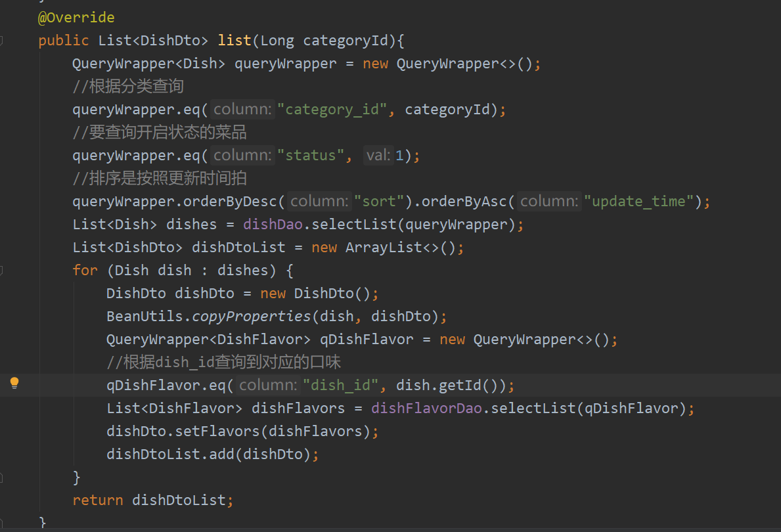This screenshot has width=781, height=532.
Task: Click 'dishes' variable in the selectList line
Action: pyautogui.click(x=192, y=225)
